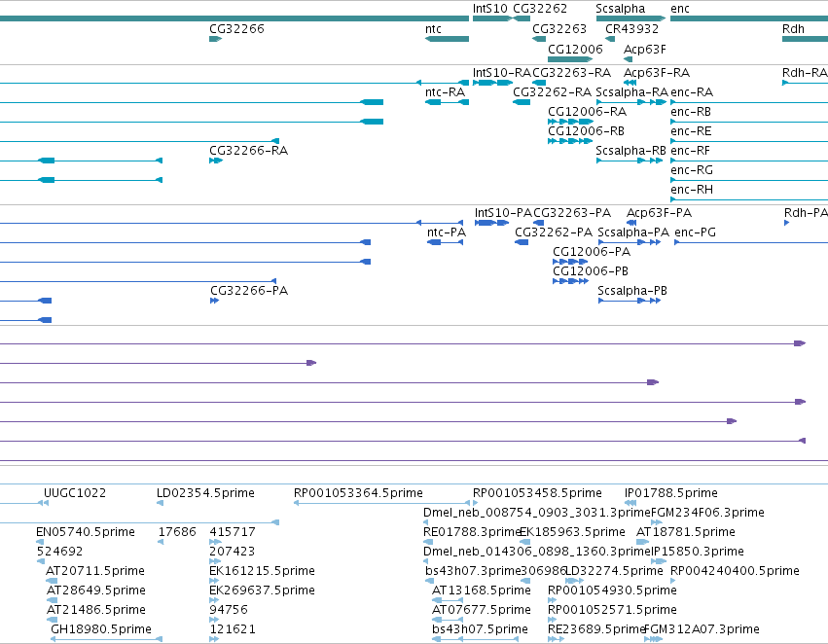The height and width of the screenshot is (644, 828).
Task: Select the CG32266-PA protein label
Action: point(249,292)
